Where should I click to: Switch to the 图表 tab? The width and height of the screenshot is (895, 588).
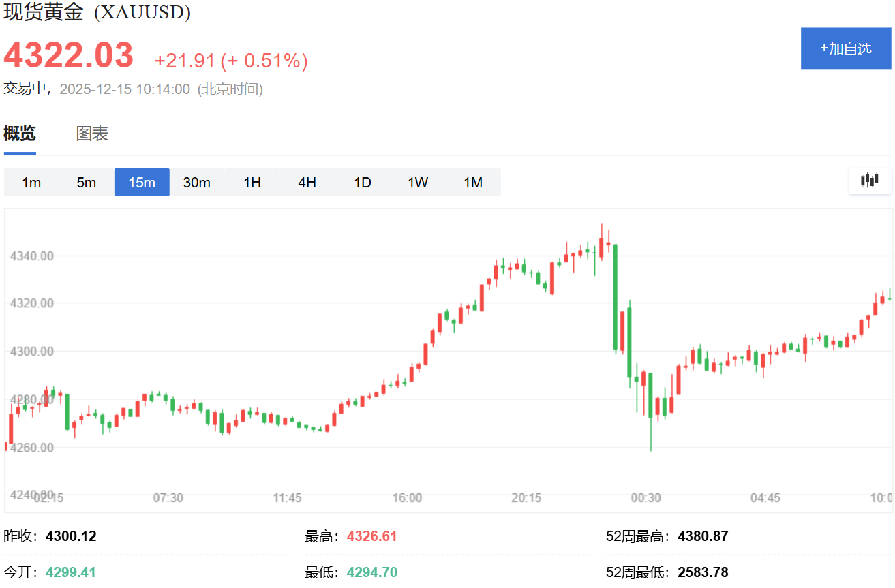pyautogui.click(x=91, y=134)
